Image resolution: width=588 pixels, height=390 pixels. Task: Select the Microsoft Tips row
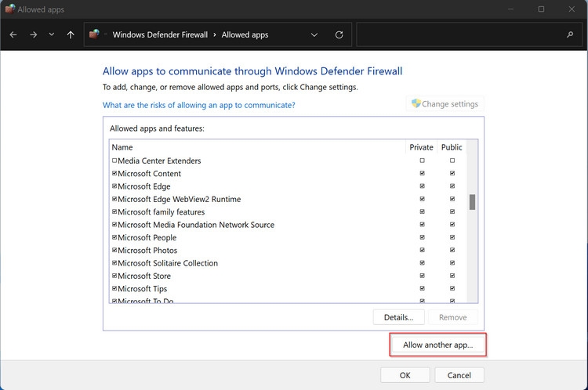tap(288, 289)
